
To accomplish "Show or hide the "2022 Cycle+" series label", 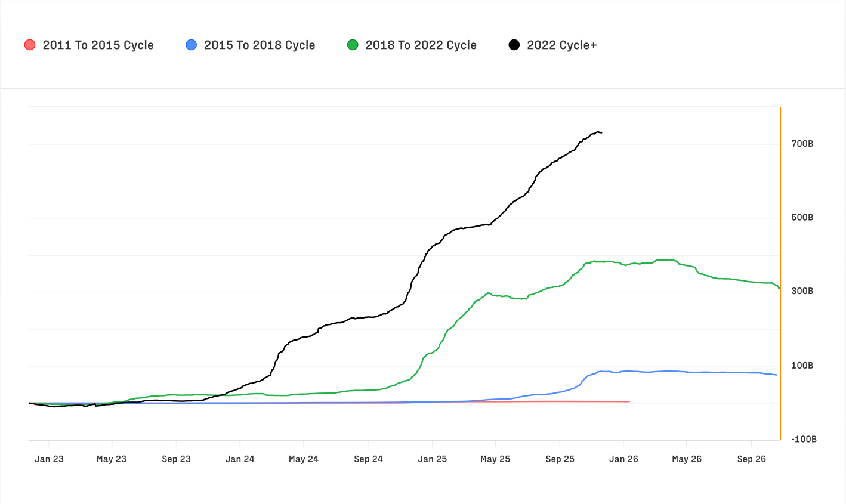I will (x=561, y=45).
